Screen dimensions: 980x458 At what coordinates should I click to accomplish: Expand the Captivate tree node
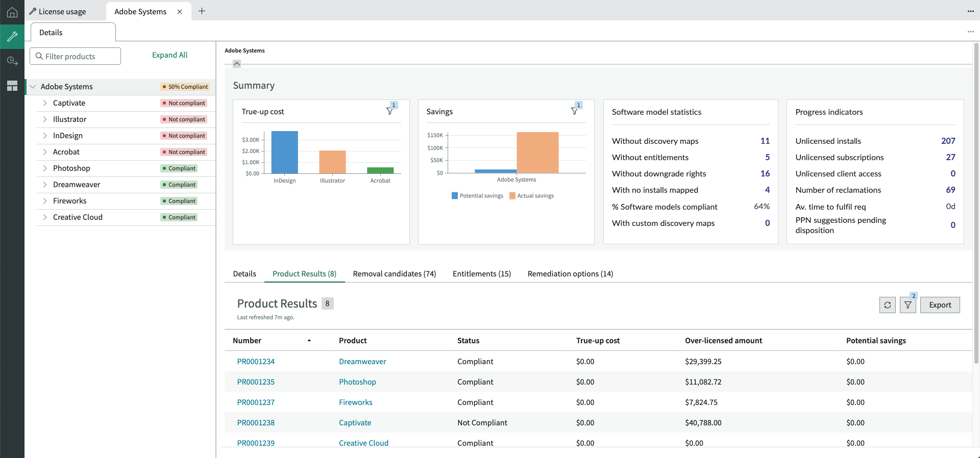coord(45,103)
